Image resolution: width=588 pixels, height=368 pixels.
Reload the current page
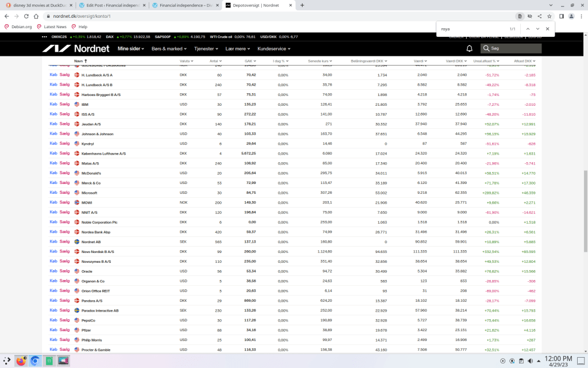26,16
